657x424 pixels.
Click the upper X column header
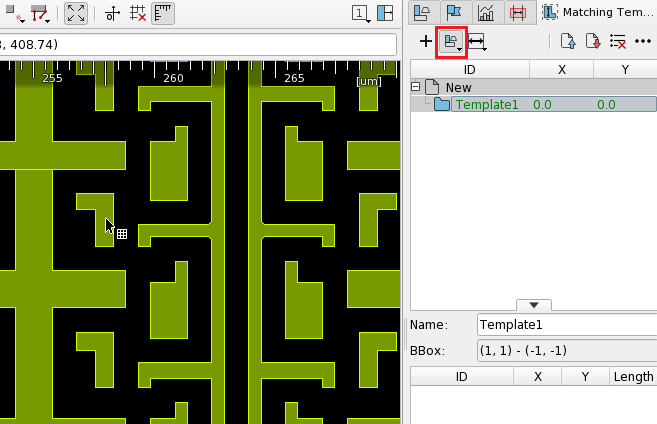(562, 70)
